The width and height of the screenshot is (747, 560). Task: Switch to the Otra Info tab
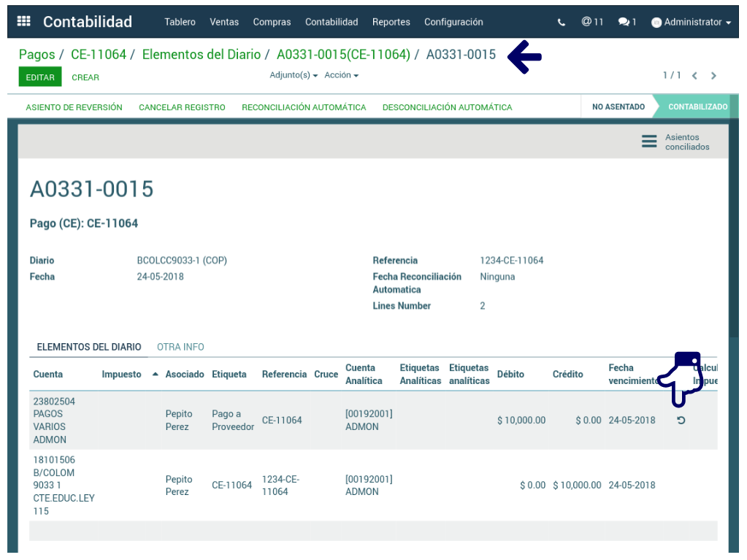point(180,347)
